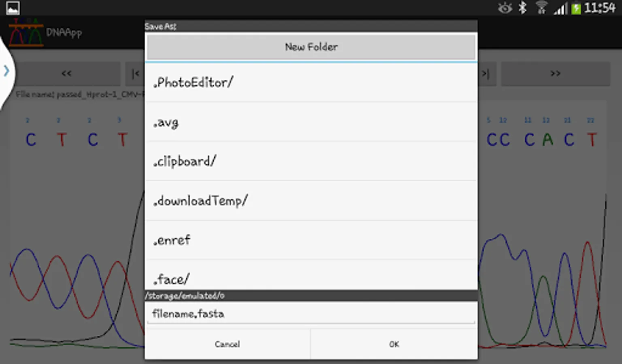Open the picture notification icon

13,8
